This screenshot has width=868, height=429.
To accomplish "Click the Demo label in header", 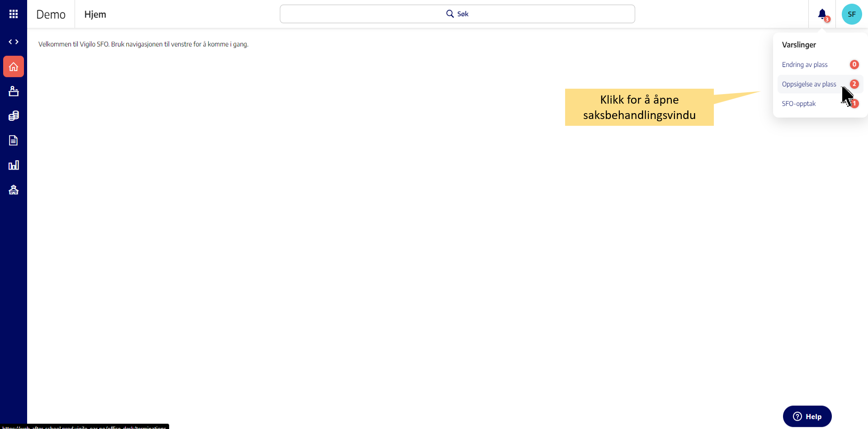I will coord(51,14).
